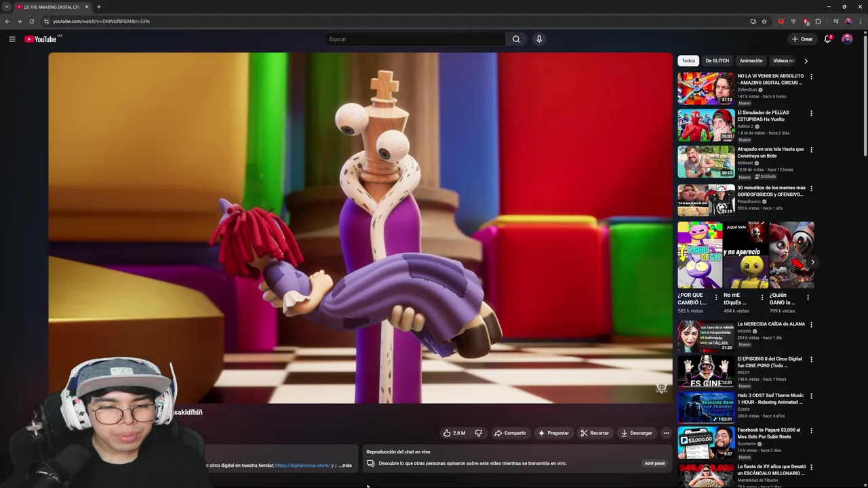Open options for EPISODIO 8 del Circo Digital
868x488 pixels.
tap(811, 359)
